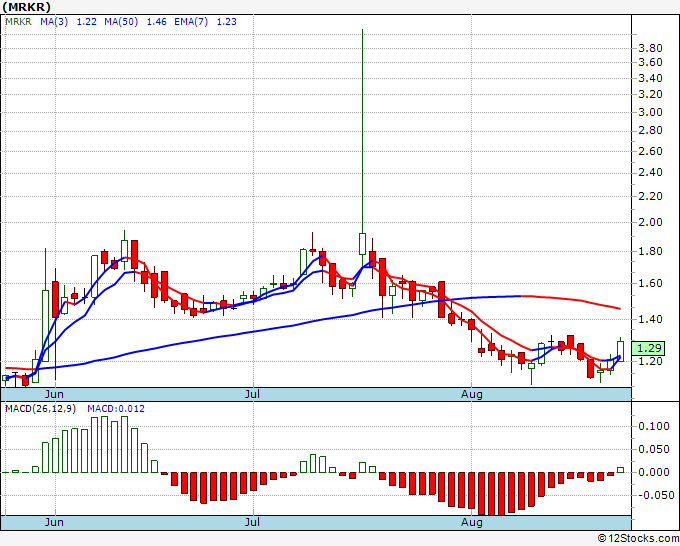Click Jul on the price chart date axis
Screen dimensions: 680x546
(x=252, y=394)
